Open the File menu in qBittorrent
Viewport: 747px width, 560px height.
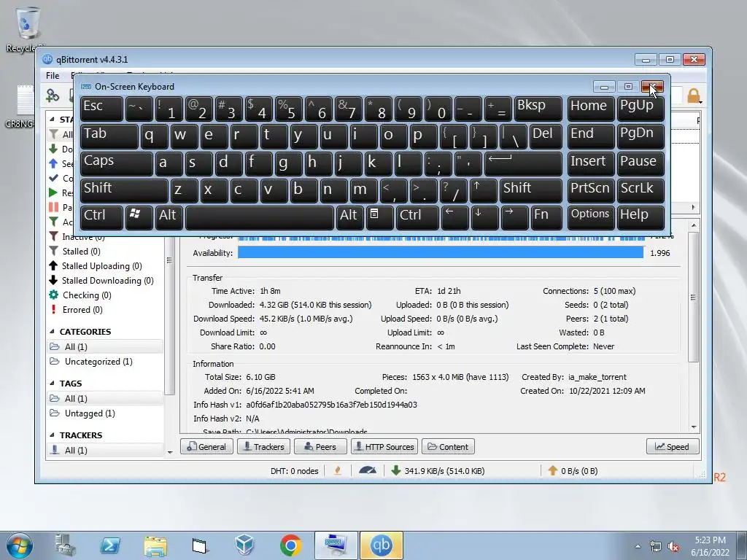pos(53,76)
